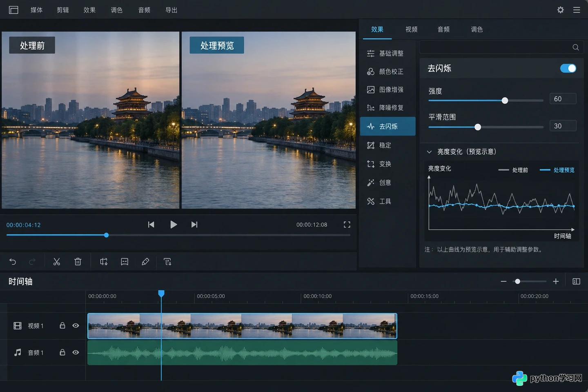Click the 强度 slider handle
Screen dimensions: 588x392
(x=505, y=100)
